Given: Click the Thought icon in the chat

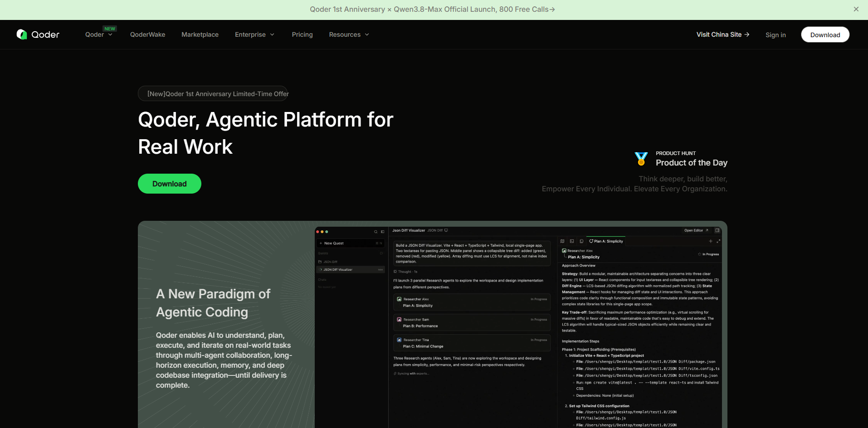Looking at the screenshot, I should [x=395, y=272].
